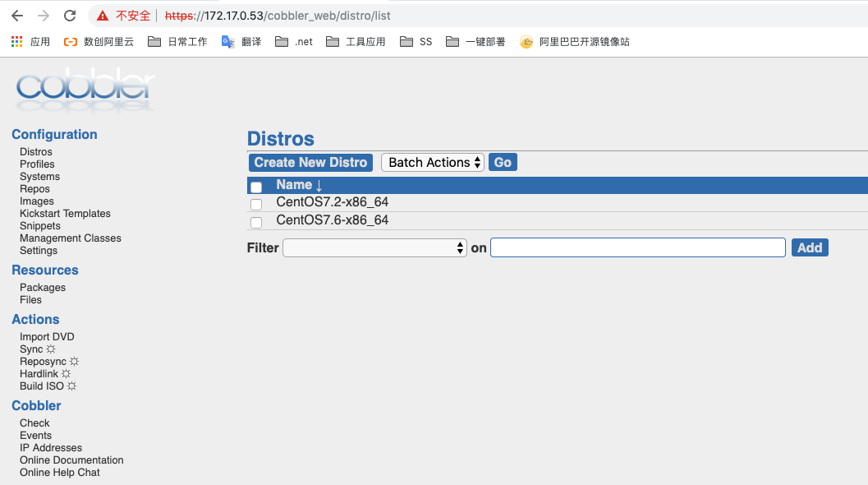Open the 日常工作 bookmarks folder
868x485 pixels.
[177, 41]
